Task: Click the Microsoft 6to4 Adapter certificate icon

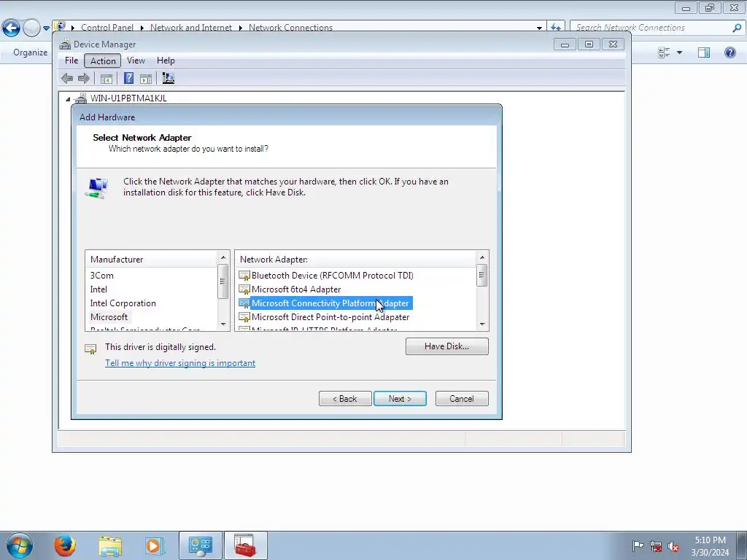Action: click(x=244, y=289)
